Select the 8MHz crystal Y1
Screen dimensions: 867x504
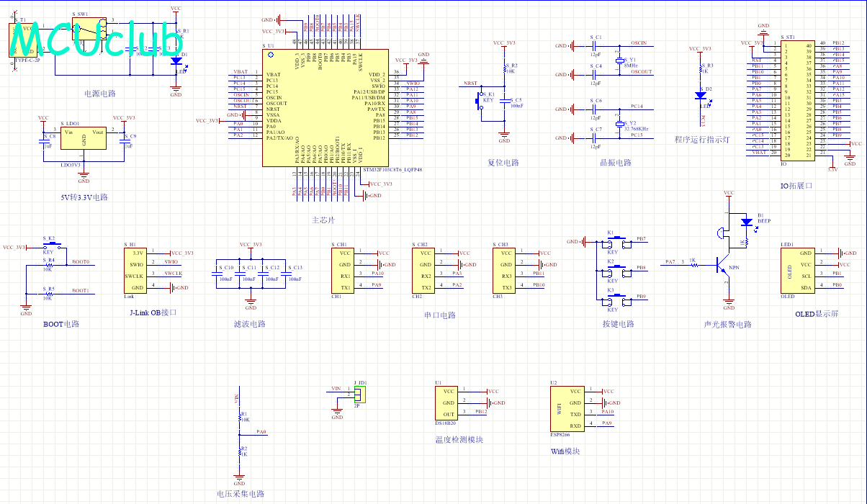619,62
